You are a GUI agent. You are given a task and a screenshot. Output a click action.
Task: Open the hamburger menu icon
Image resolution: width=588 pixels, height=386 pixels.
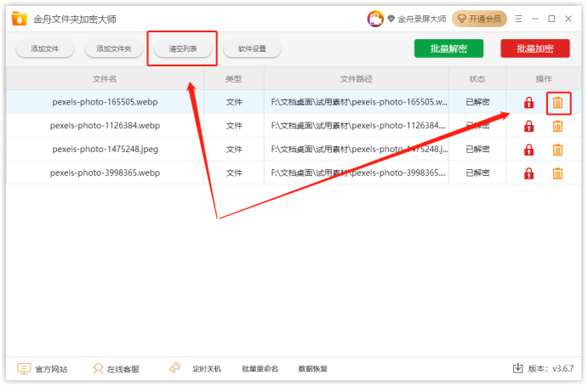pyautogui.click(x=518, y=19)
